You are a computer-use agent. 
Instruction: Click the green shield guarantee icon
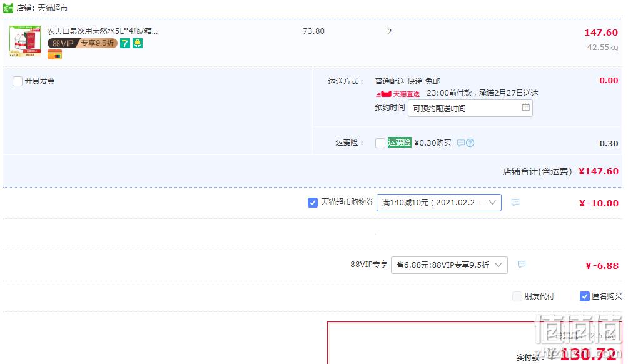click(138, 43)
